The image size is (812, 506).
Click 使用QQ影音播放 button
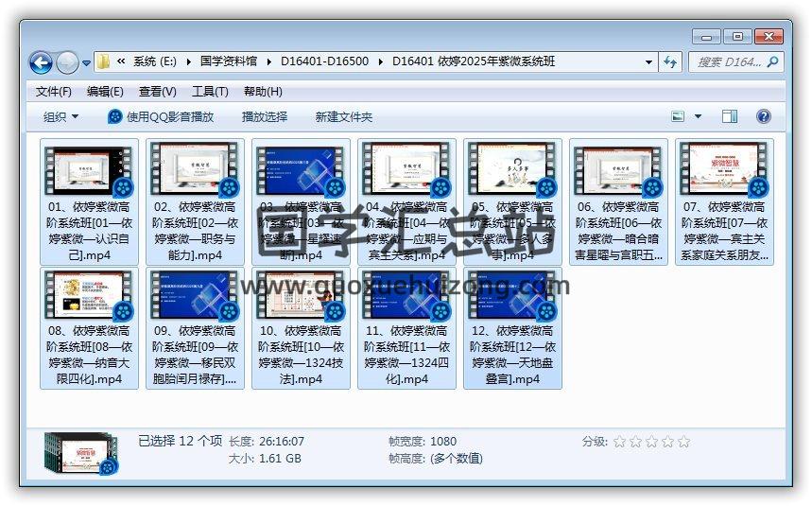[x=161, y=117]
